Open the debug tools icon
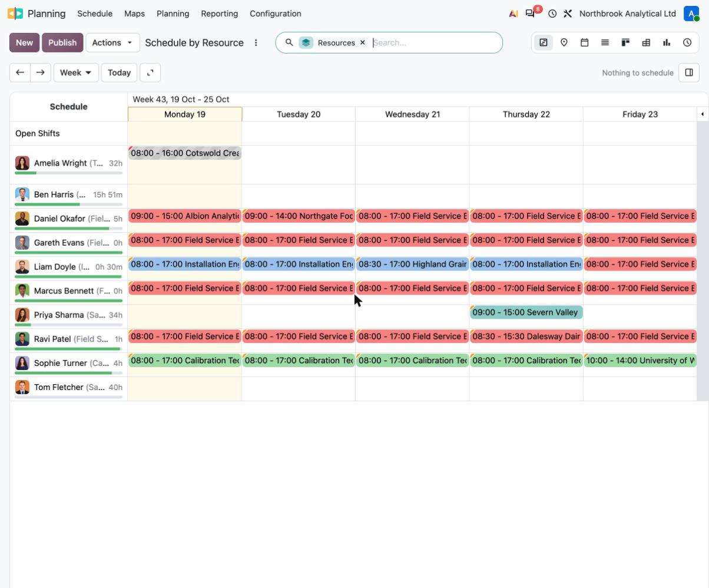The image size is (709, 588). coord(568,14)
